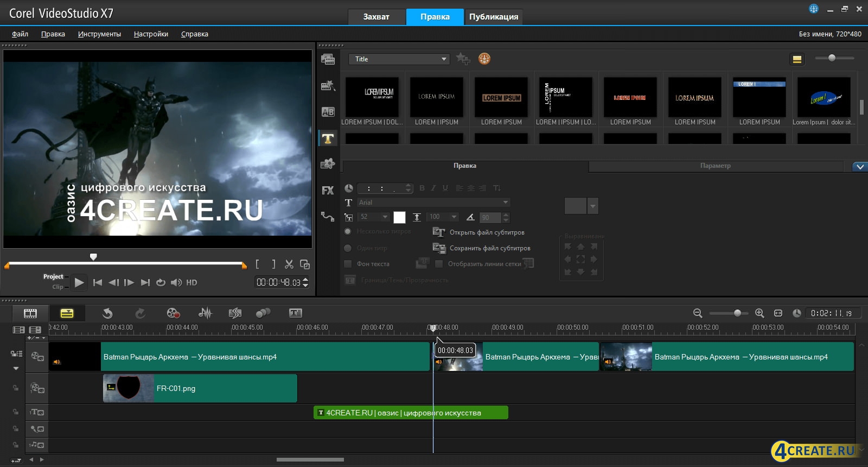The height and width of the screenshot is (467, 868).
Task: Open the add/remove chapter point menu
Action: pyautogui.click(x=36, y=338)
